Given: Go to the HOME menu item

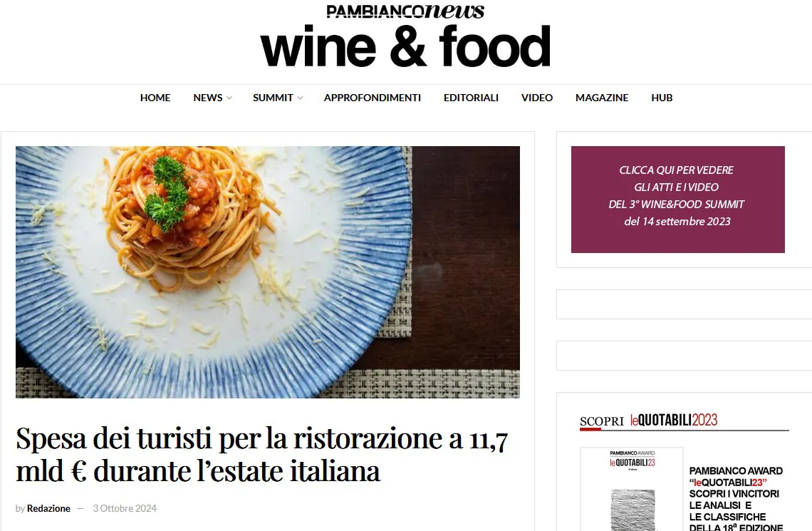Looking at the screenshot, I should (155, 98).
